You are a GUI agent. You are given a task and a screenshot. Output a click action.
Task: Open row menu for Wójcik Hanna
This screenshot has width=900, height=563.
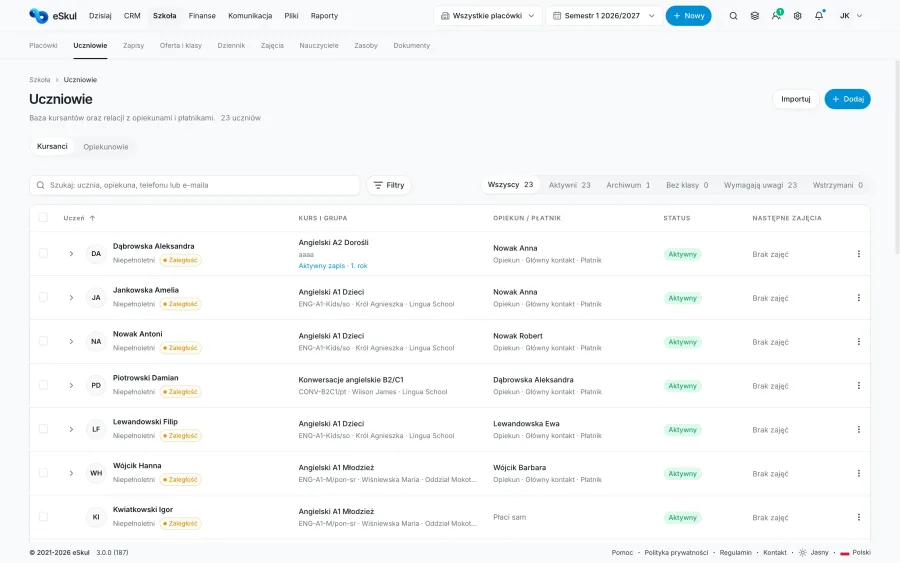click(859, 473)
